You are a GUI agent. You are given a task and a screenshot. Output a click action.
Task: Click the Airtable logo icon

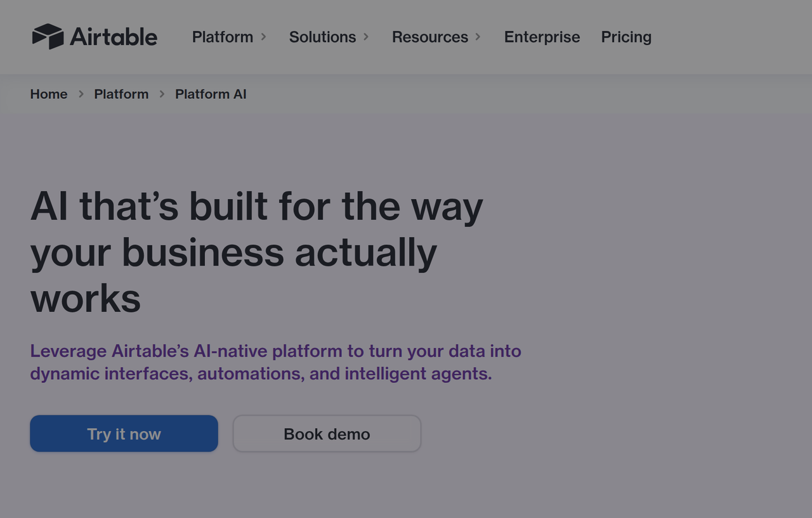pos(48,37)
